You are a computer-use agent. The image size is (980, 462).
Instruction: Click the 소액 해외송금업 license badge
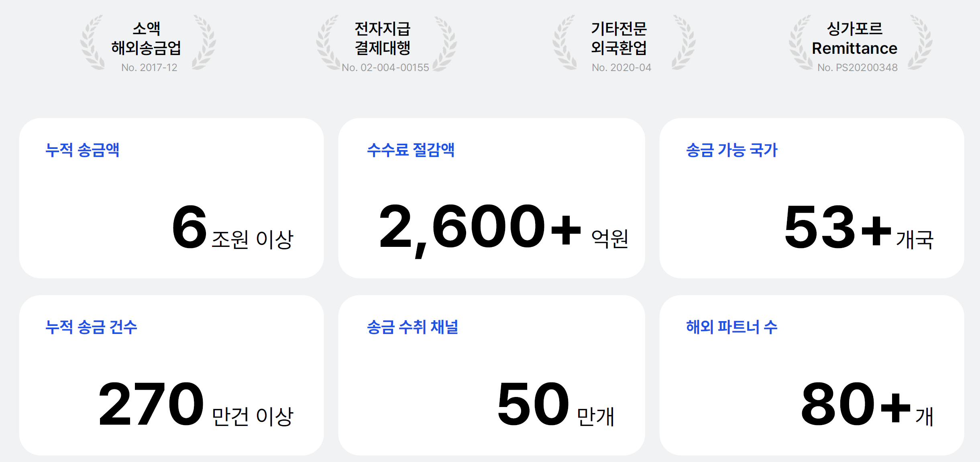[x=148, y=43]
